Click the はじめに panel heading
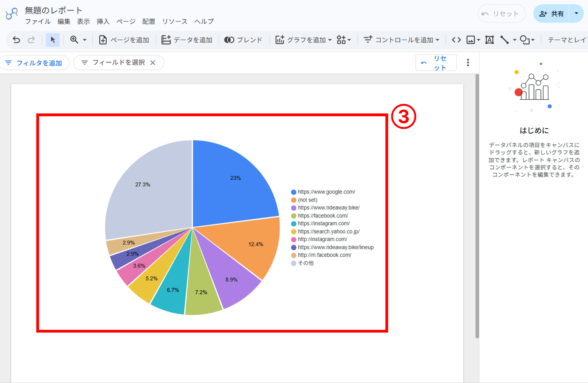Screen dimensions: 588x383 pyautogui.click(x=534, y=131)
